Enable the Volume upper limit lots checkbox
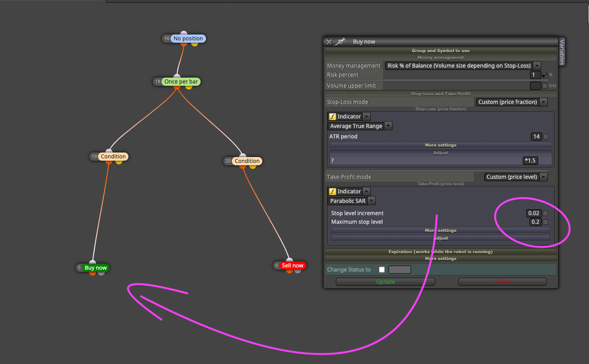The width and height of the screenshot is (589, 364). click(545, 85)
